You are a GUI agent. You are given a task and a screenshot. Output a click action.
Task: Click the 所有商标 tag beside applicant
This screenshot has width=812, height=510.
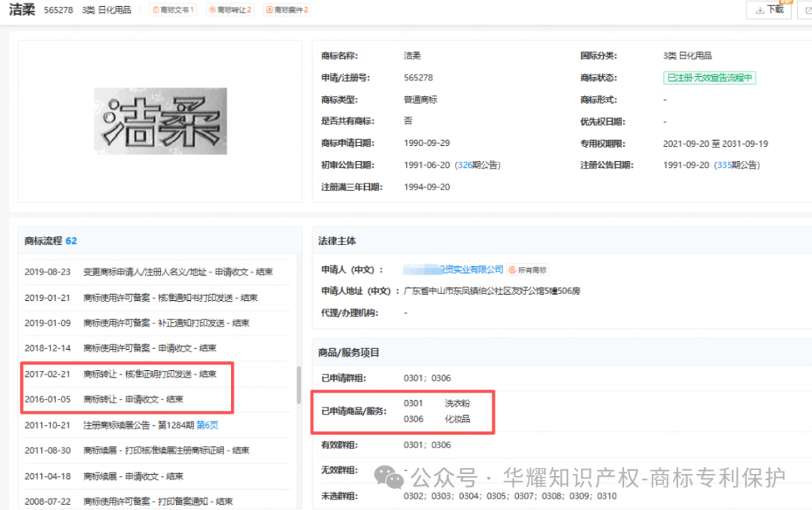[528, 270]
